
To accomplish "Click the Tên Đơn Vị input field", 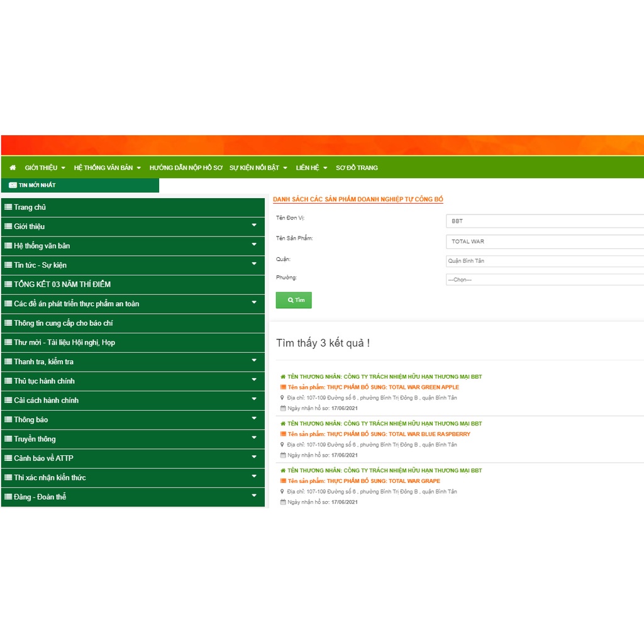I will click(544, 221).
